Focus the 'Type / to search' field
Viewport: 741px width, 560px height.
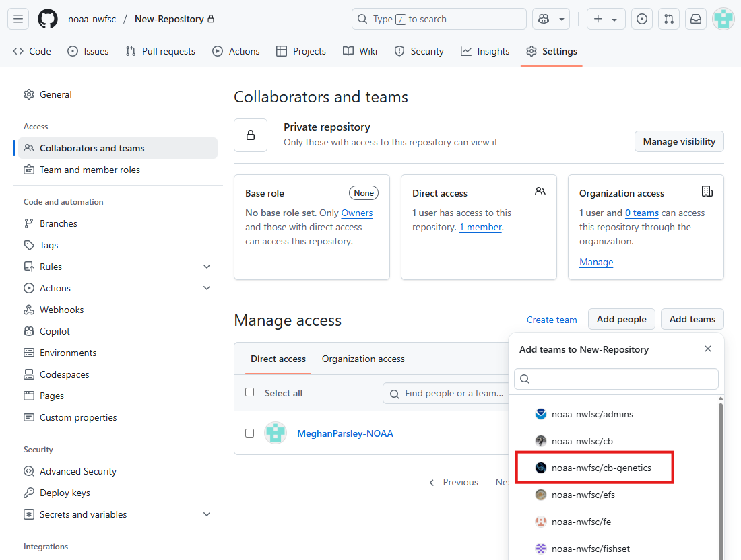439,19
